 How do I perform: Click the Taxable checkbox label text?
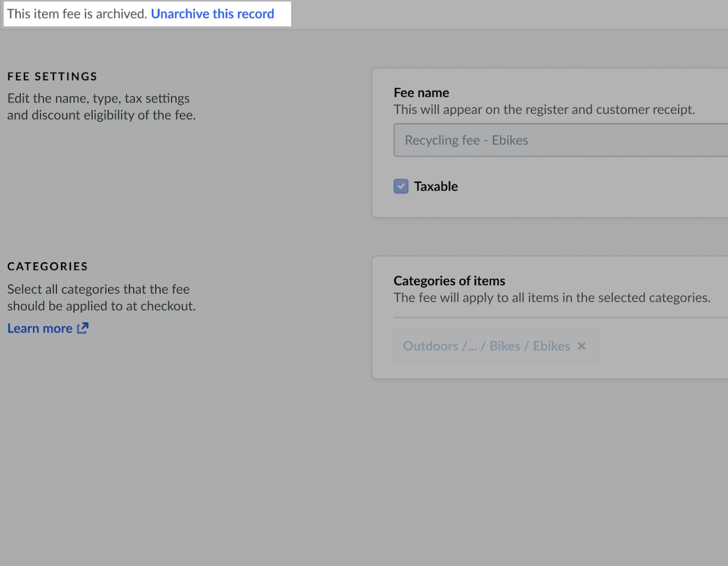pos(436,186)
